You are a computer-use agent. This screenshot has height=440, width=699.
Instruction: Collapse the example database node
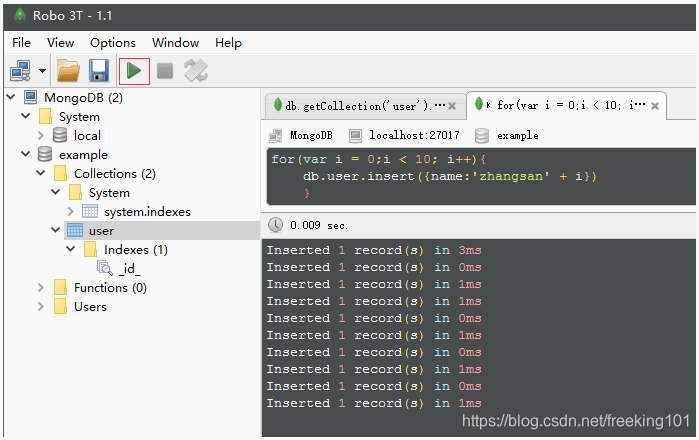click(26, 154)
